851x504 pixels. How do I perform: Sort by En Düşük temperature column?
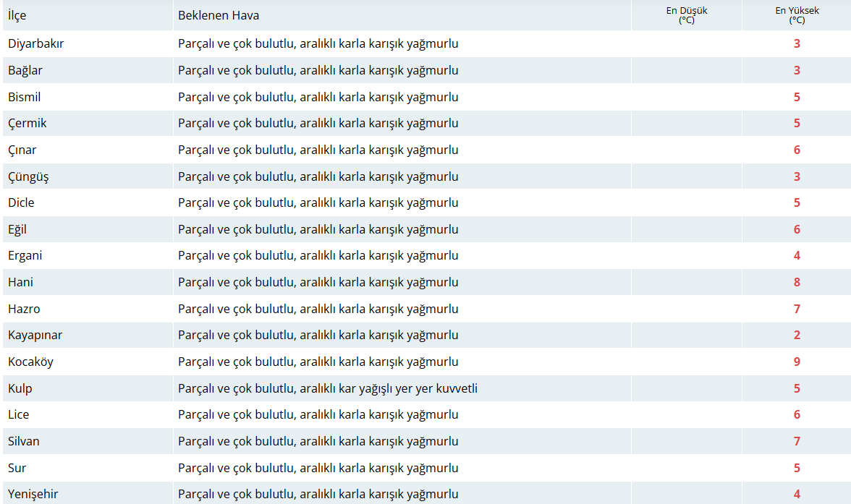[x=686, y=14]
